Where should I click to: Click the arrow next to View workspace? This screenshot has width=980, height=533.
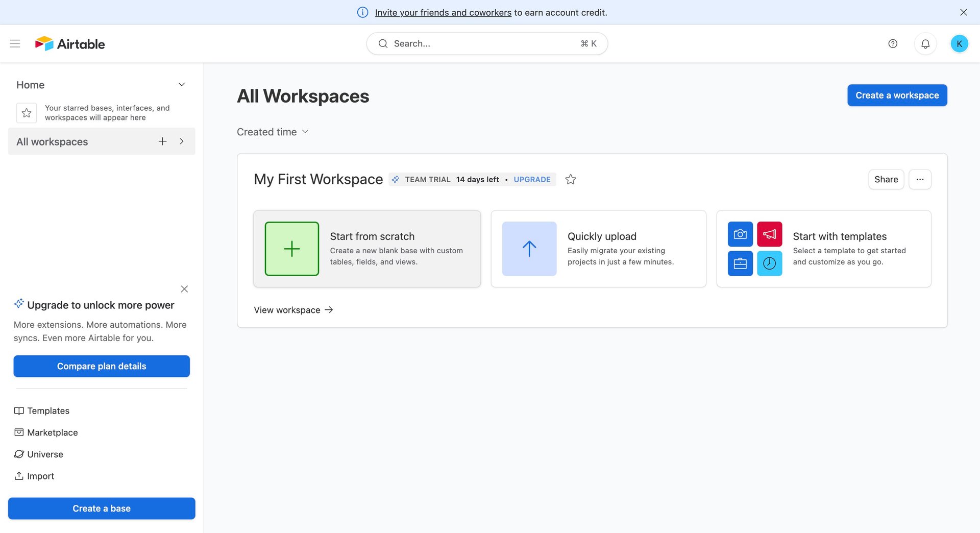[x=329, y=310]
